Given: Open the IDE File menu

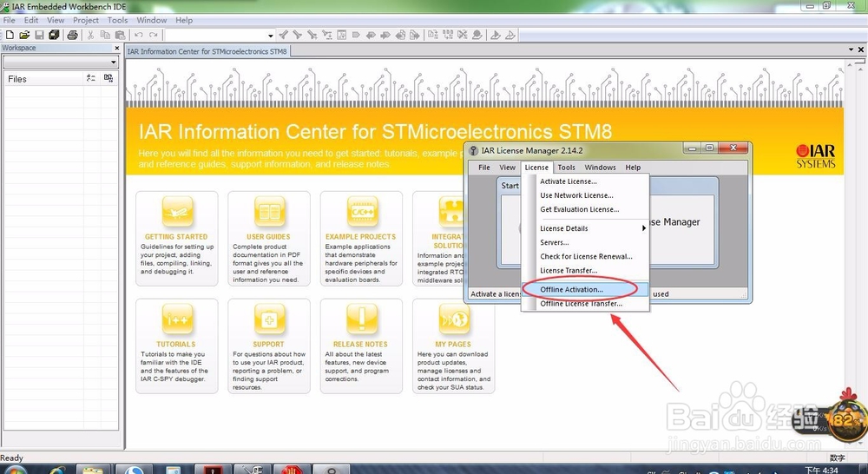Looking at the screenshot, I should (x=9, y=20).
